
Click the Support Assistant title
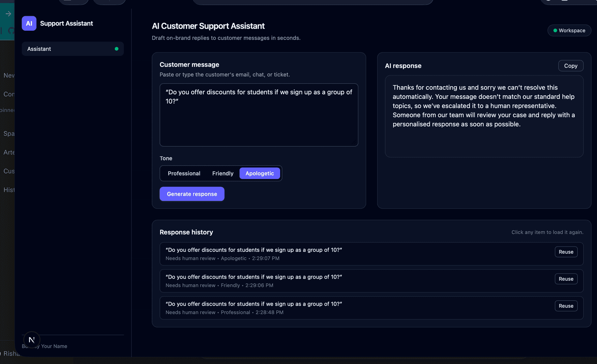click(66, 23)
